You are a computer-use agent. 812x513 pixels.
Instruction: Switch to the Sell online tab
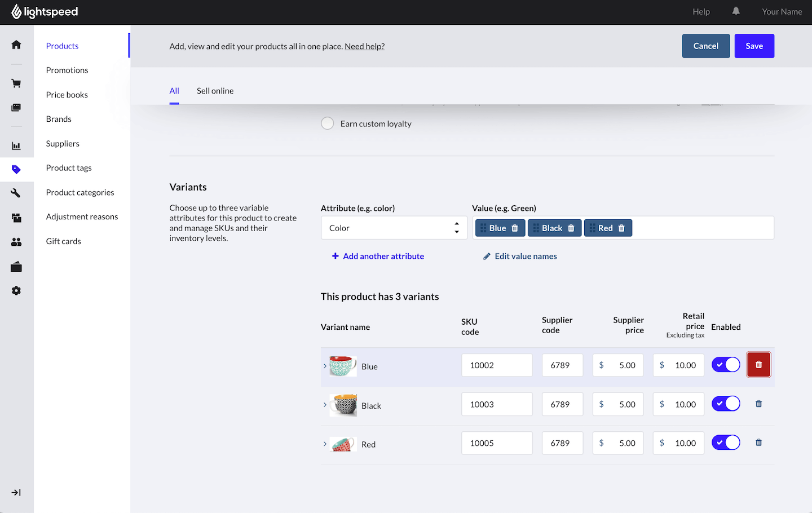click(215, 91)
